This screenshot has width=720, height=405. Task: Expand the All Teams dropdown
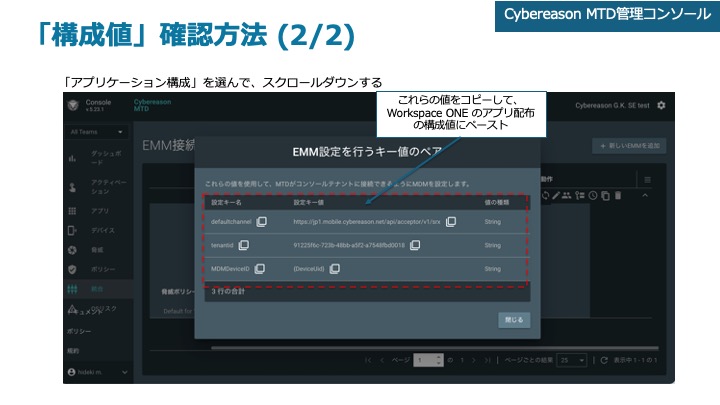(96, 132)
